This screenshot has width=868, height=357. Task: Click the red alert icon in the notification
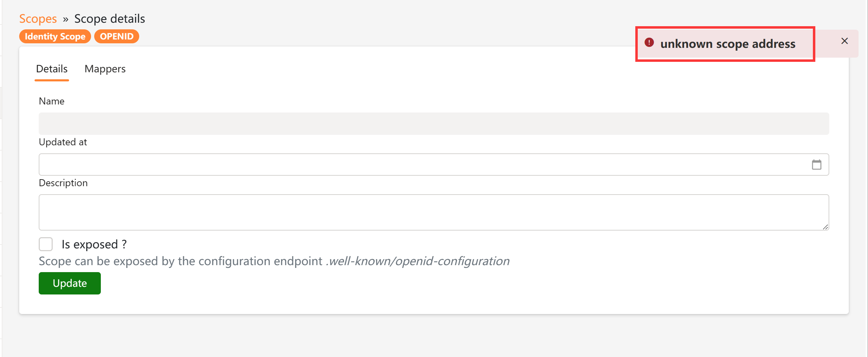(650, 42)
